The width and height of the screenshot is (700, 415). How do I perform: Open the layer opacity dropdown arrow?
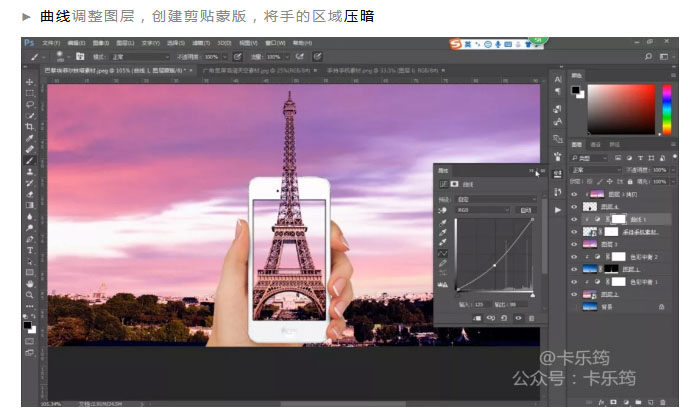pos(673,170)
